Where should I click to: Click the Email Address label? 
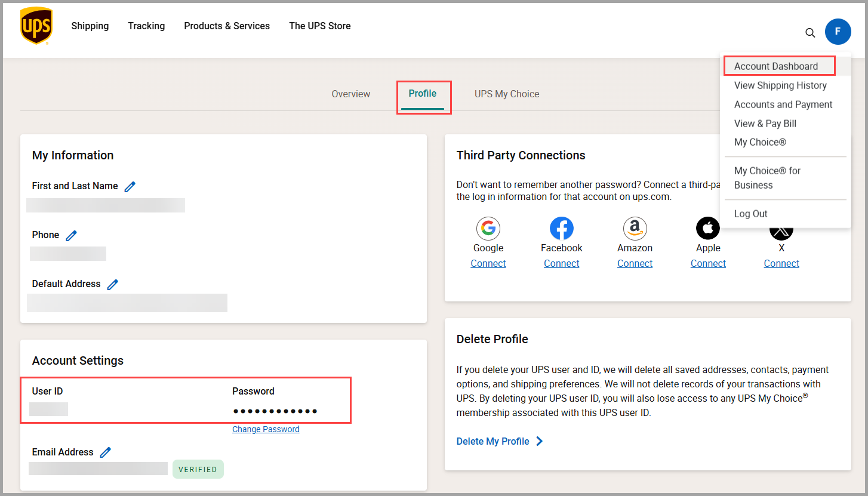(x=63, y=452)
